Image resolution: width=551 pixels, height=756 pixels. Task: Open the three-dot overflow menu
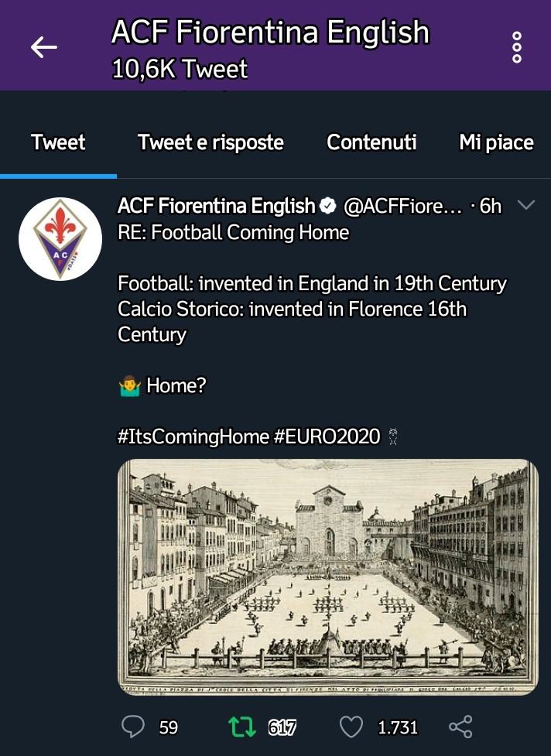point(517,47)
